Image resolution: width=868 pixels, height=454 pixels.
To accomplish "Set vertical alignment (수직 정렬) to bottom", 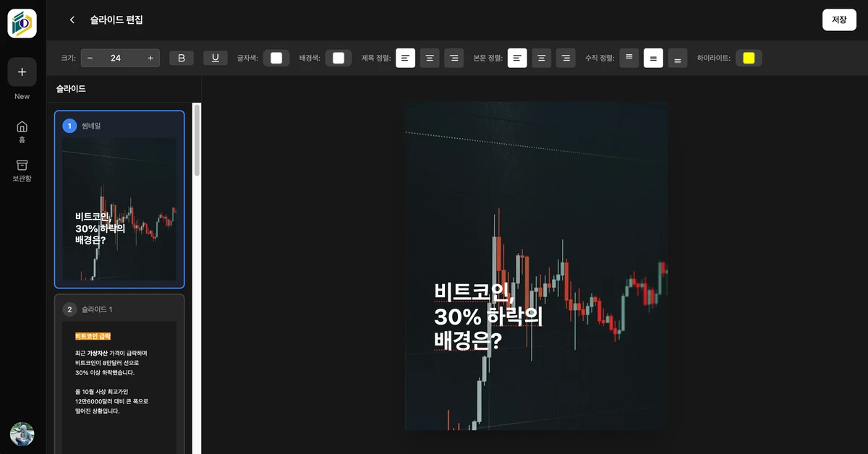I will [678, 58].
